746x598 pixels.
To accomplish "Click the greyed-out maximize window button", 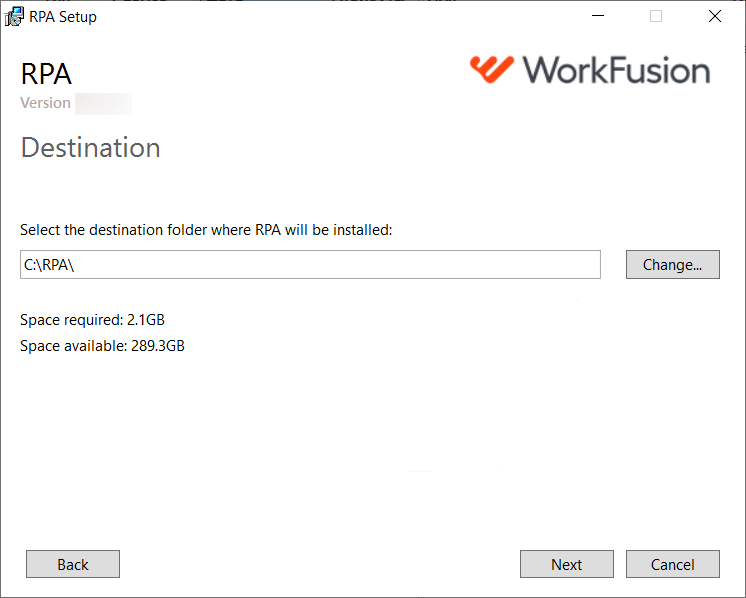I will [x=656, y=16].
